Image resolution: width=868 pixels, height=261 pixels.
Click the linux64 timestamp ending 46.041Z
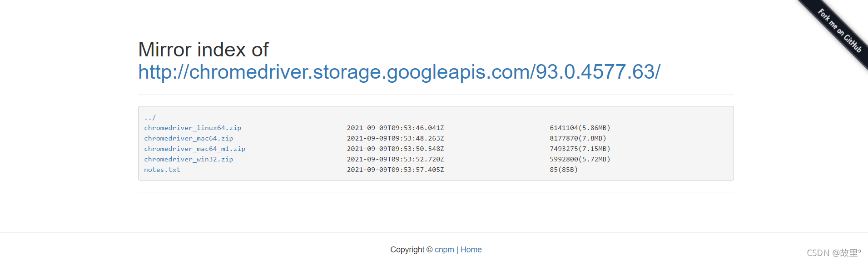click(395, 128)
